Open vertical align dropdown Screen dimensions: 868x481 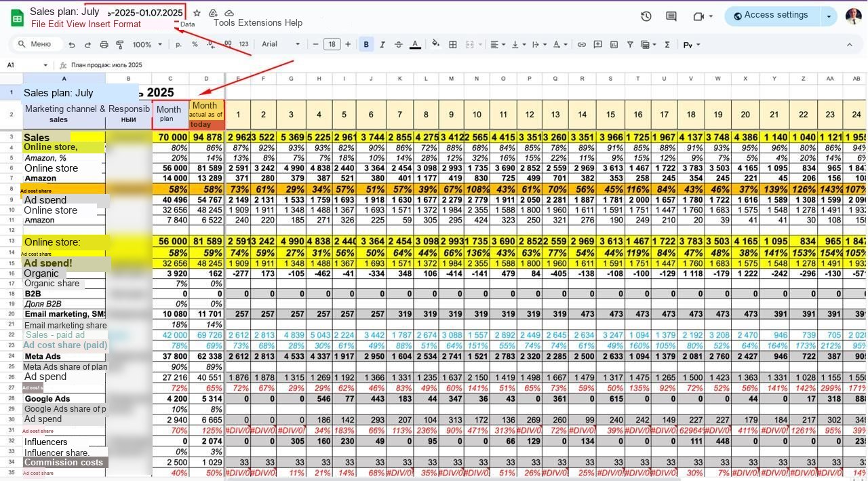pyautogui.click(x=518, y=45)
